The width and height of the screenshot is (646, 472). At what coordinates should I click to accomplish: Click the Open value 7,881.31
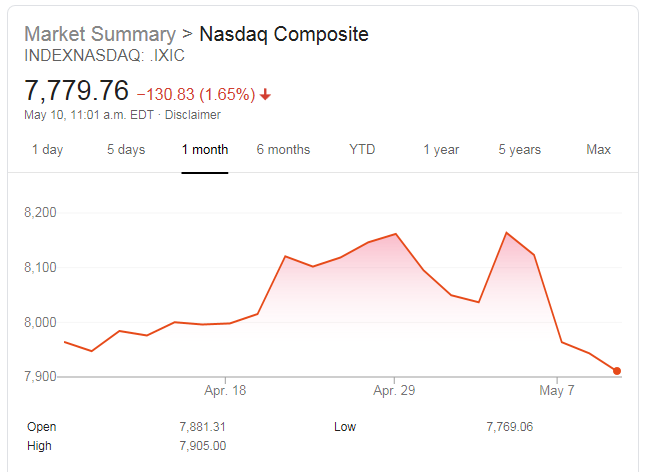click(x=202, y=427)
